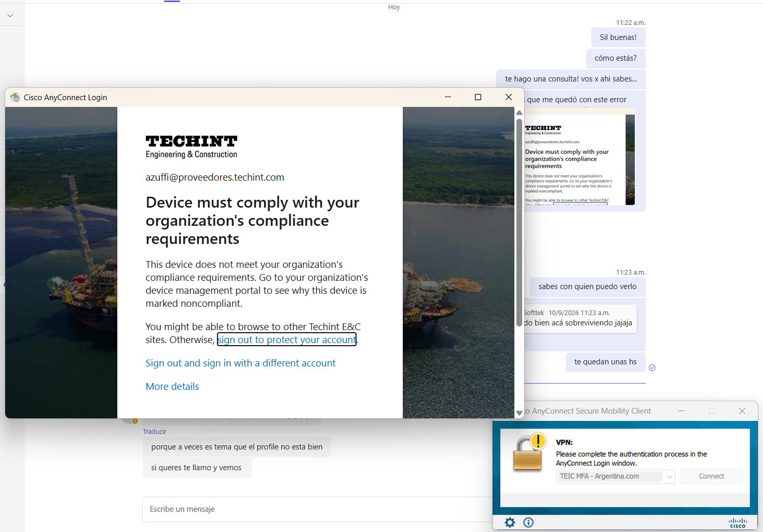Click the Cisco logo in AnyConnect client
The height and width of the screenshot is (532, 763).
tap(738, 523)
